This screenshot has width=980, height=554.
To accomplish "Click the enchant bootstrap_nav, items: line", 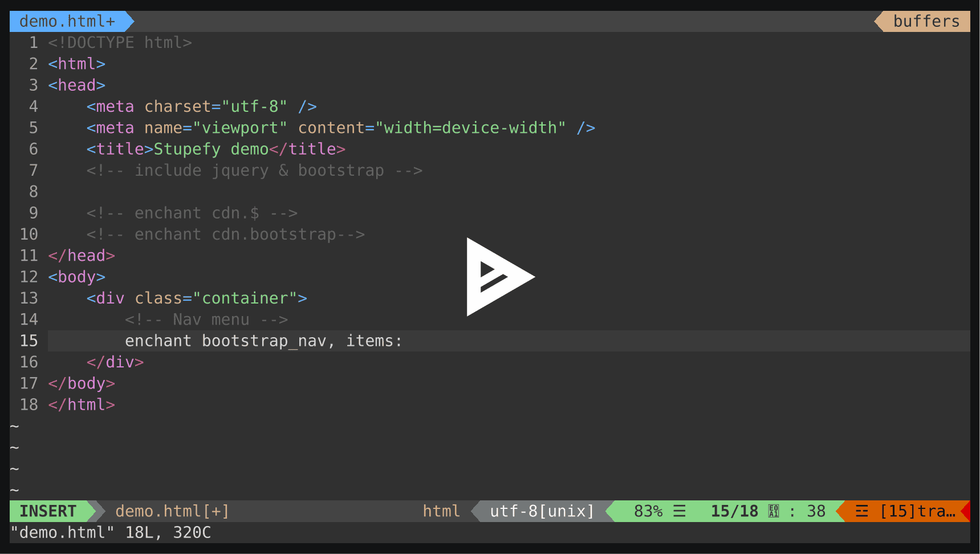I will [x=263, y=341].
